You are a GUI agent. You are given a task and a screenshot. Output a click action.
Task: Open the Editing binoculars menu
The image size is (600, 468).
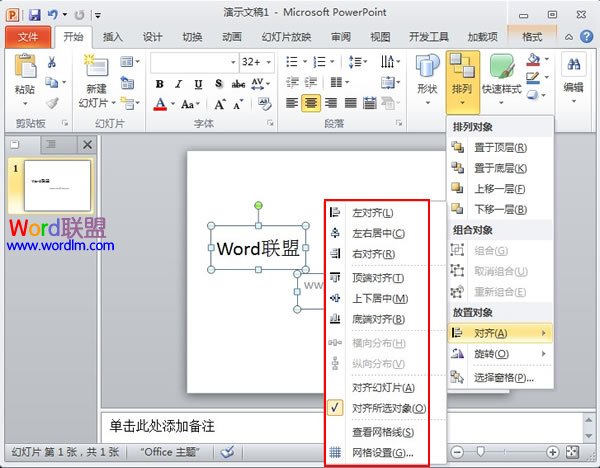click(x=573, y=79)
